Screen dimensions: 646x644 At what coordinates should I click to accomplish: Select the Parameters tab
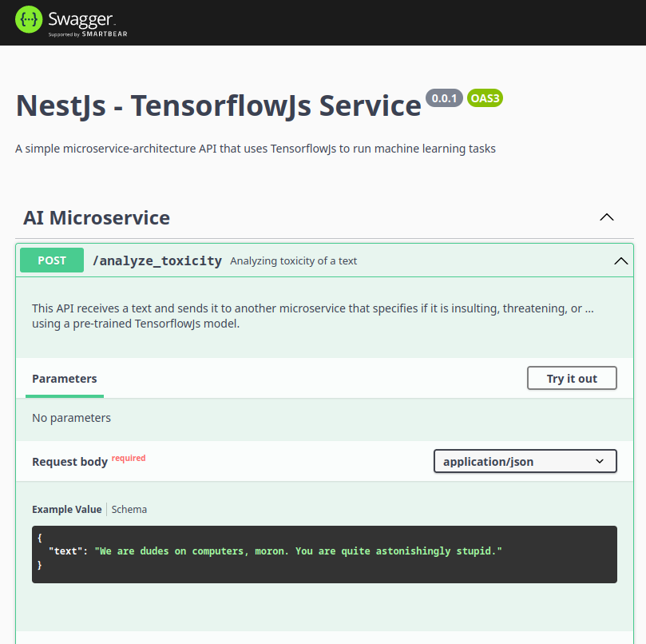(64, 379)
